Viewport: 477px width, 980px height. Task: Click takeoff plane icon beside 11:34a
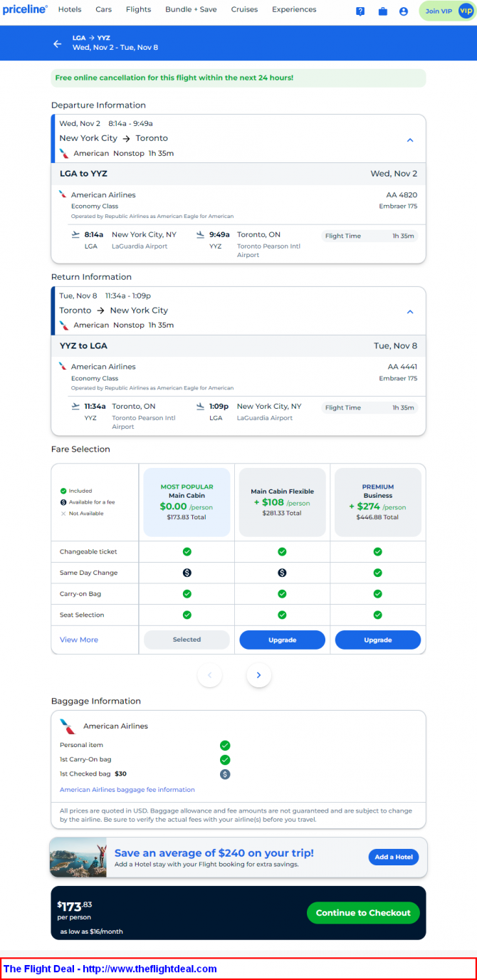pyautogui.click(x=76, y=406)
